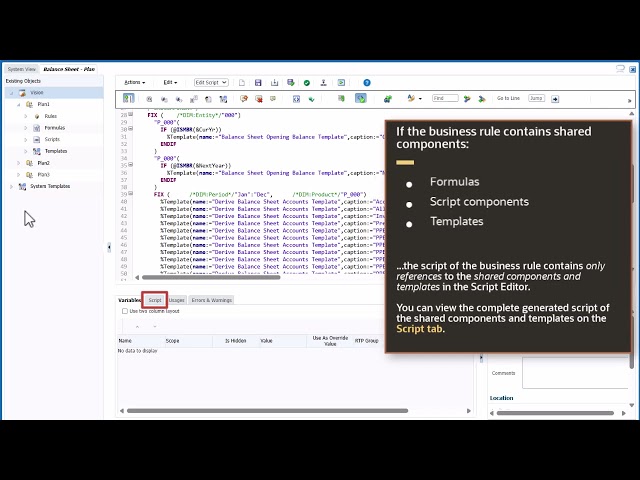Screen dimensions: 640x480
Task: Open the Usages tab
Action: pos(177,300)
